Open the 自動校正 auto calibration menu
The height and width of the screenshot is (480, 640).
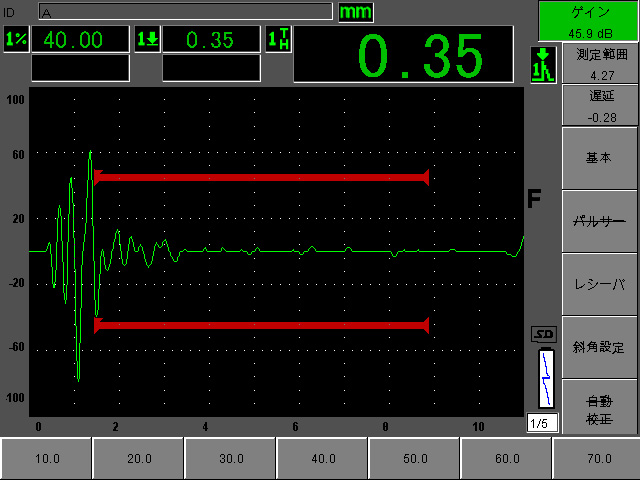pos(598,407)
